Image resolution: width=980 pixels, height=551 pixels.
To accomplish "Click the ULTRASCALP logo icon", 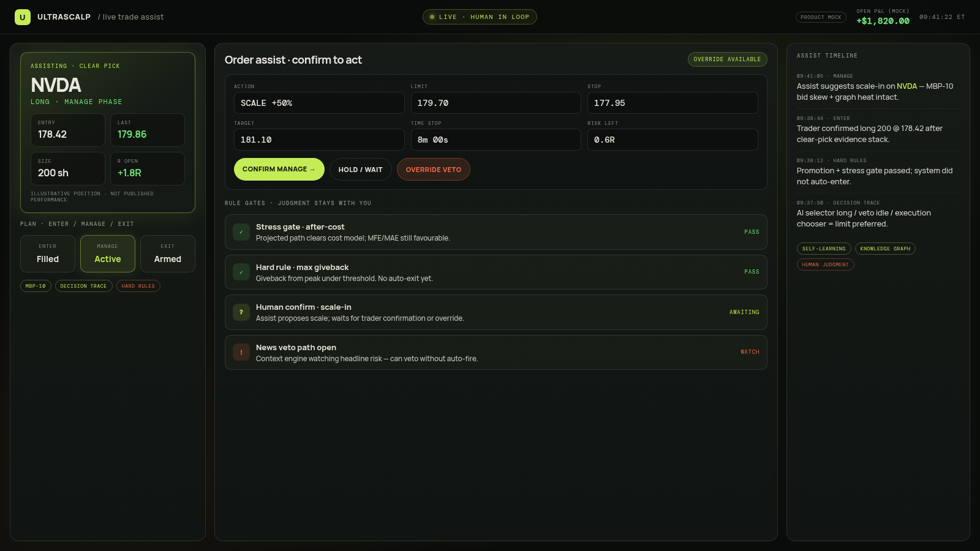I will point(23,17).
